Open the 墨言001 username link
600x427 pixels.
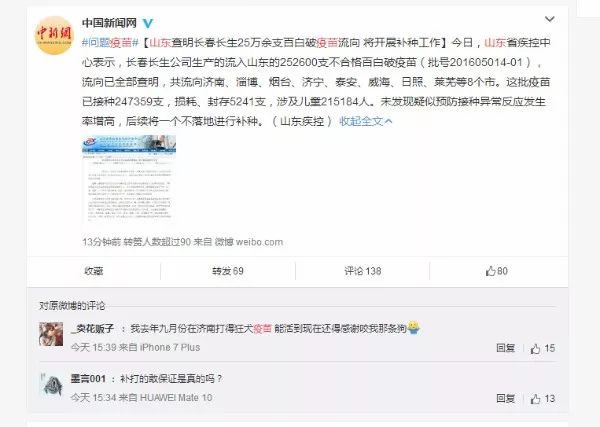[88, 379]
